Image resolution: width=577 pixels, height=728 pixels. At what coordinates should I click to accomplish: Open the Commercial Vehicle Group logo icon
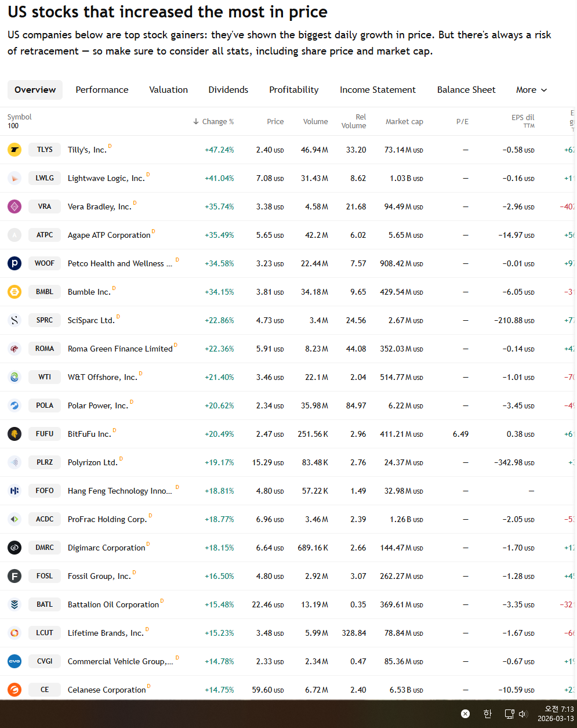click(x=14, y=661)
